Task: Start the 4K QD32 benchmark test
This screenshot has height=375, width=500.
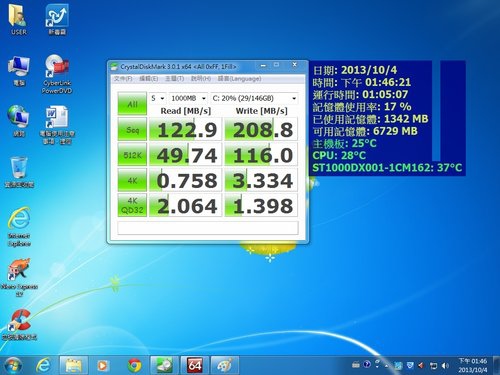Action: point(132,205)
